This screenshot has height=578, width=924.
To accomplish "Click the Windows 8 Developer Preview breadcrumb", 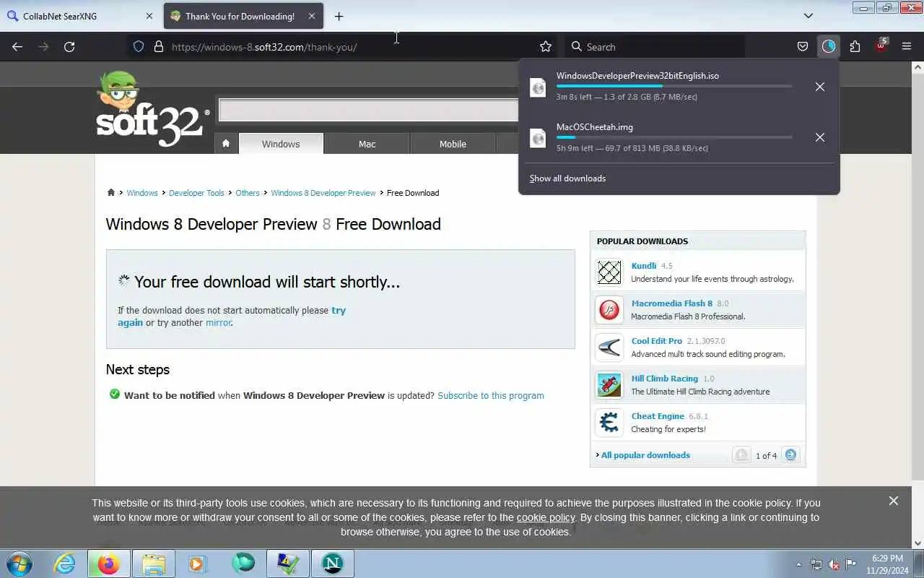I will [323, 193].
